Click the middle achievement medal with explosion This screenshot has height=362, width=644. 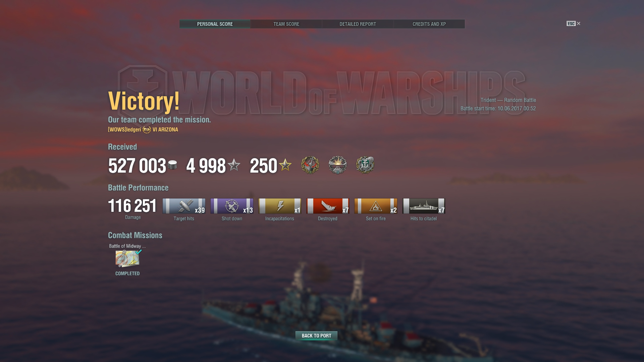(x=338, y=165)
